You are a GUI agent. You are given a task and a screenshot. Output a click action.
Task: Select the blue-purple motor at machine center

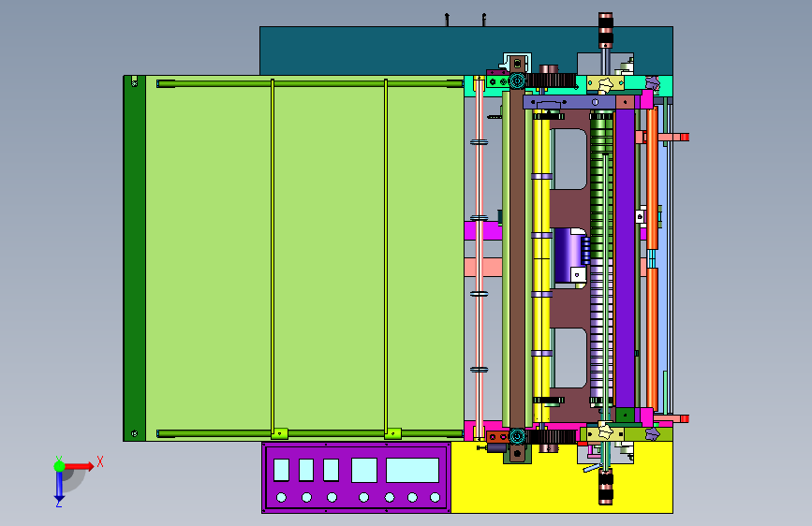tap(569, 256)
